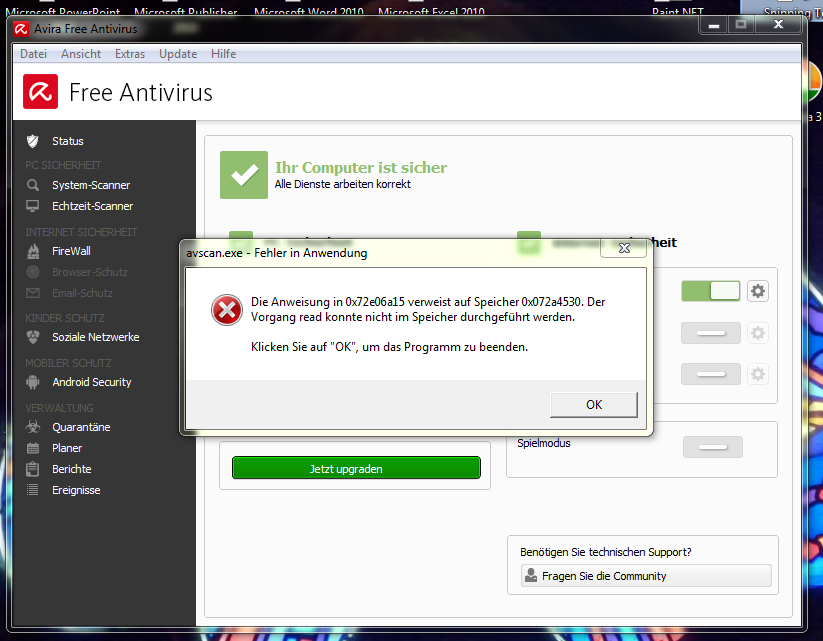Click the red error icon in dialog
Screen dimensions: 823x641
pos(227,310)
